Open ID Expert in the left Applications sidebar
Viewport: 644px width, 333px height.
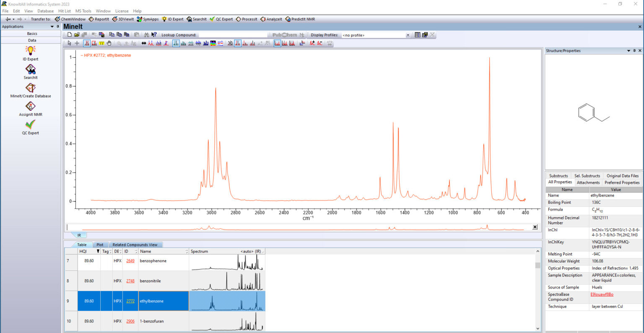point(30,53)
